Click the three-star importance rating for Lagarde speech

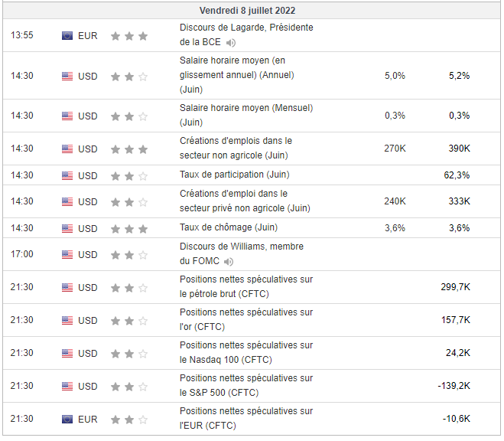(x=128, y=36)
